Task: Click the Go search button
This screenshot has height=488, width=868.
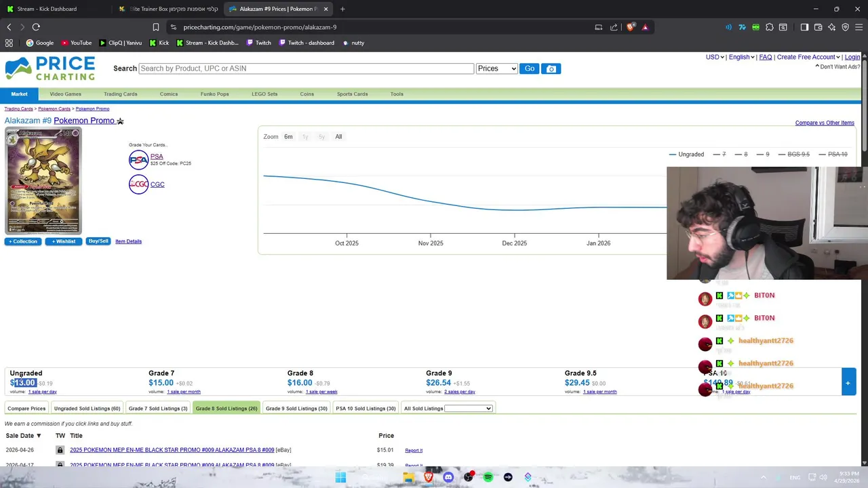Action: [x=530, y=68]
